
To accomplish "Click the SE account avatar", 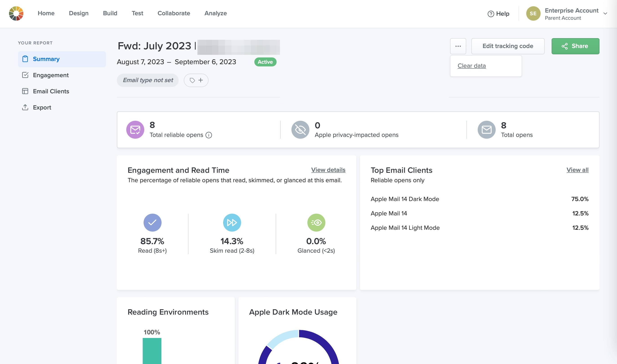I will (533, 13).
